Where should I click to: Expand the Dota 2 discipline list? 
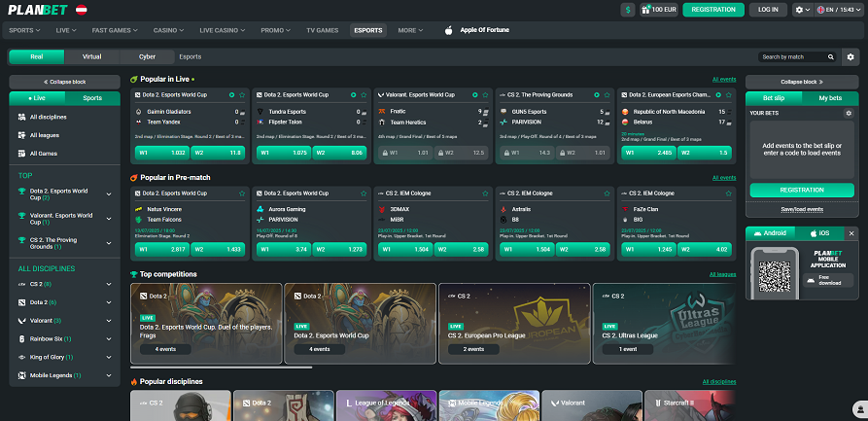tap(109, 302)
